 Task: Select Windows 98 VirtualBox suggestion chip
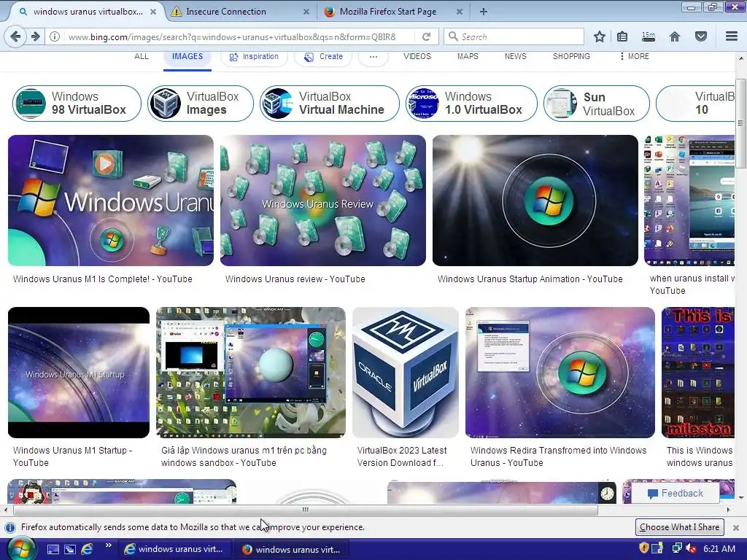tap(77, 104)
